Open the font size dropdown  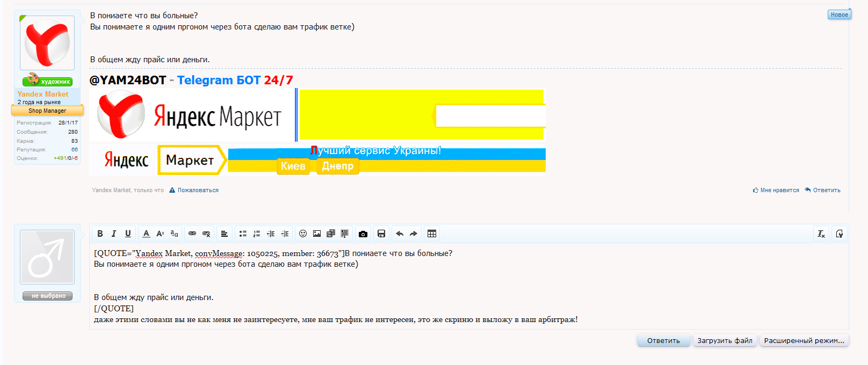coord(160,233)
